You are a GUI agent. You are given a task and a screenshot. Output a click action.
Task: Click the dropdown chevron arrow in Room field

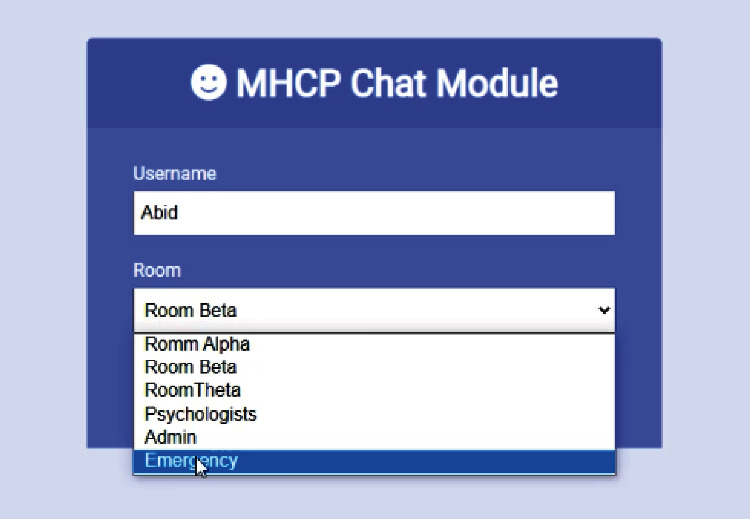[604, 310]
